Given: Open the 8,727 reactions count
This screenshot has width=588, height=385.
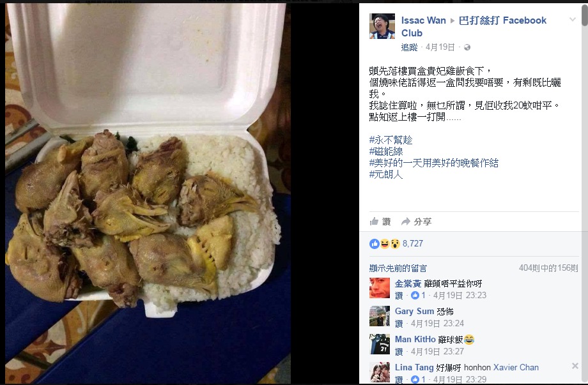Looking at the screenshot, I should (x=413, y=244).
